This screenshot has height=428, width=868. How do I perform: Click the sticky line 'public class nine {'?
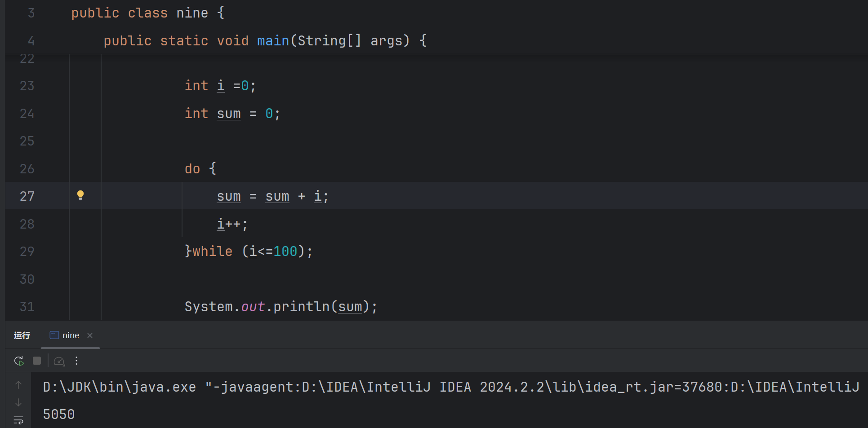click(x=148, y=13)
